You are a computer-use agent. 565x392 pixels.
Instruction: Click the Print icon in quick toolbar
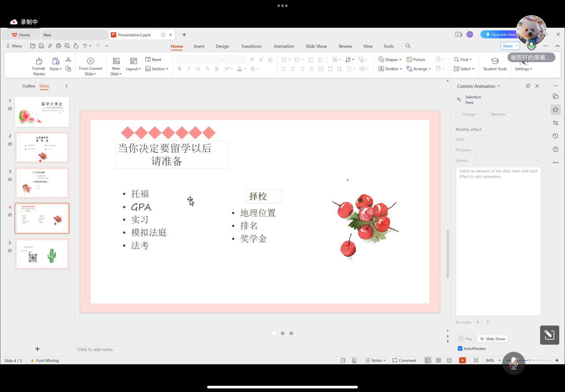pos(58,46)
